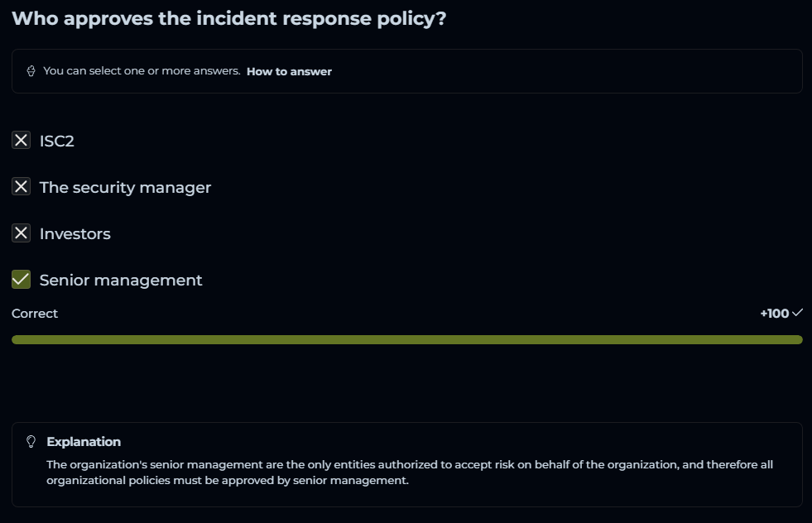Image resolution: width=812 pixels, height=523 pixels.
Task: Uncheck the Senior management checkbox
Action: [x=22, y=280]
